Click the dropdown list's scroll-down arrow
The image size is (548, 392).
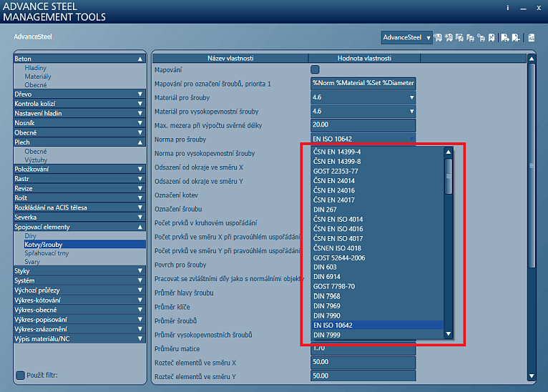(449, 334)
